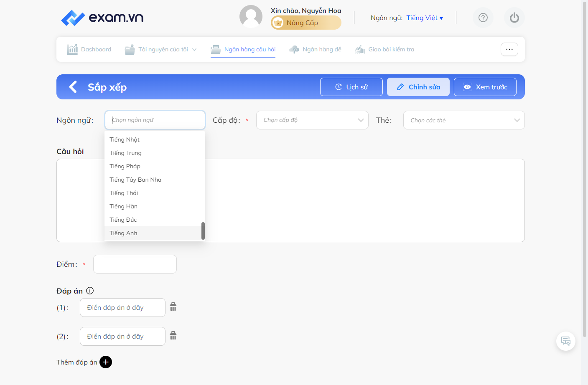The image size is (588, 385).
Task: Click the Chỉnh sửa edit button
Action: (x=418, y=87)
